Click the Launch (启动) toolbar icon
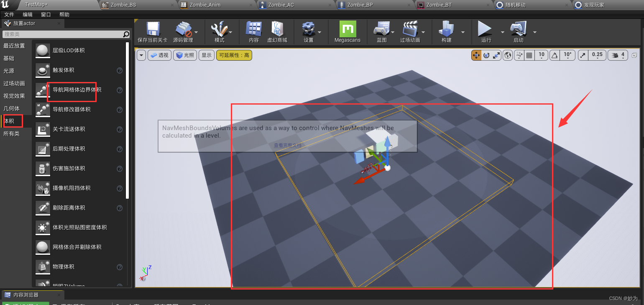The image size is (644, 305). tap(518, 30)
